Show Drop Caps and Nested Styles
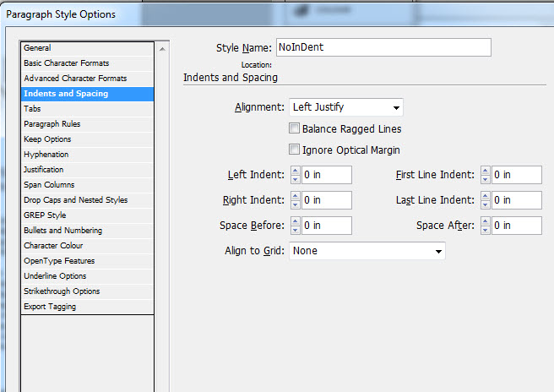The height and width of the screenshot is (392, 554). (75, 200)
